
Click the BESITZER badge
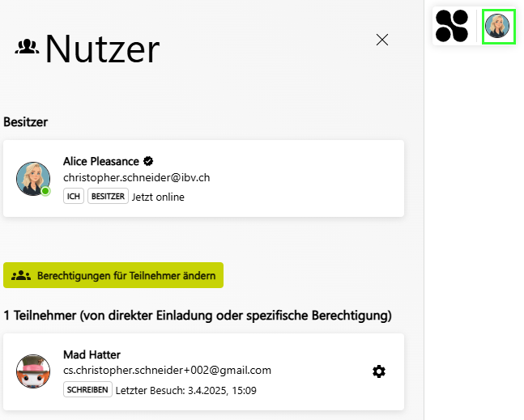108,196
